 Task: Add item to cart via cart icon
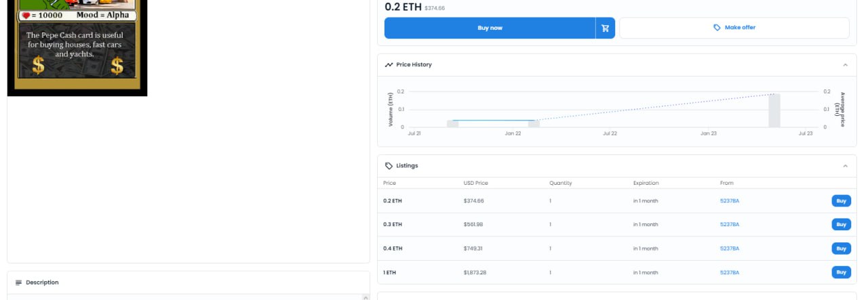605,28
